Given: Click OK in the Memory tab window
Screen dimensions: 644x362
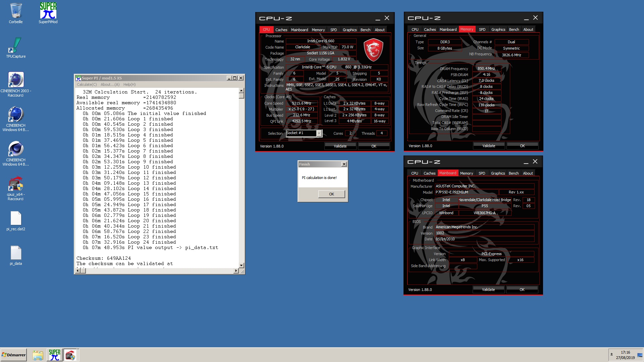Looking at the screenshot, I should (x=522, y=146).
